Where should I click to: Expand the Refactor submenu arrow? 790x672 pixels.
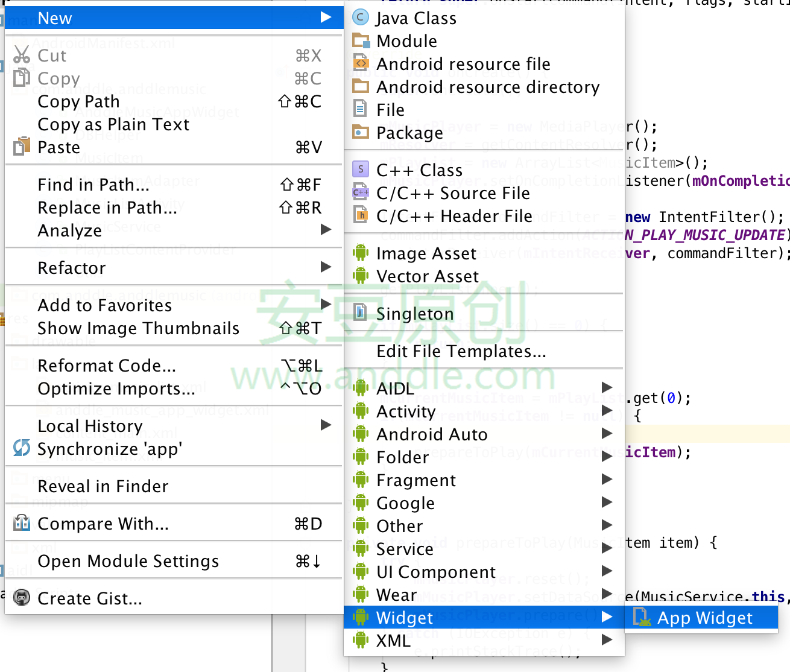pos(326,267)
